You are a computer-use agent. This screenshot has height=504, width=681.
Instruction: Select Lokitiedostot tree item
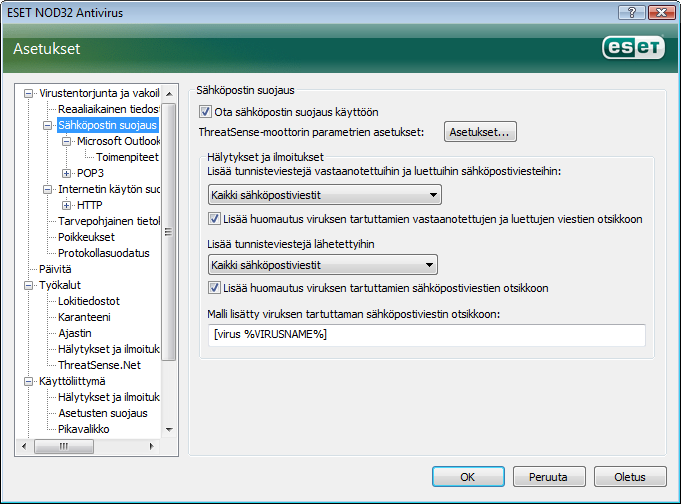(x=89, y=301)
